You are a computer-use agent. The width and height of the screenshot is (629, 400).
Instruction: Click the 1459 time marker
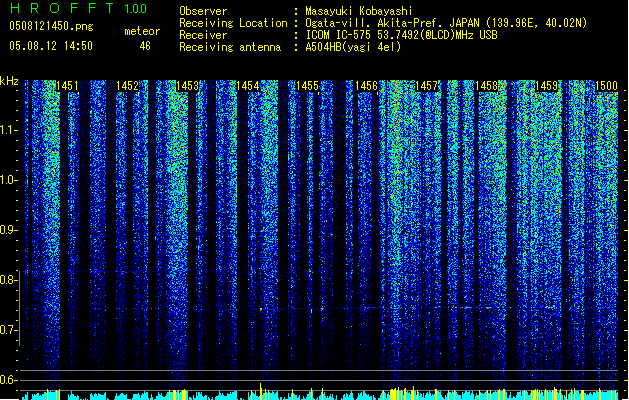tap(546, 86)
